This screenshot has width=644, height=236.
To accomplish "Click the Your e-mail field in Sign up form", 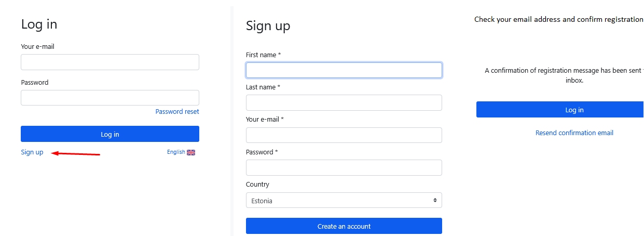I will coord(344,135).
